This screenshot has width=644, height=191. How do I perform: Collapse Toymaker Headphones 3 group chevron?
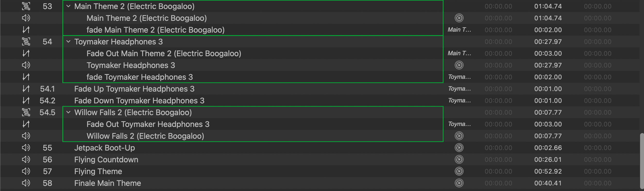point(68,41)
